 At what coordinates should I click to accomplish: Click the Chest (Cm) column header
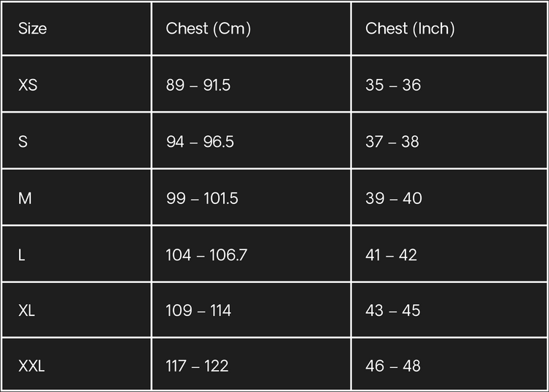pos(209,29)
